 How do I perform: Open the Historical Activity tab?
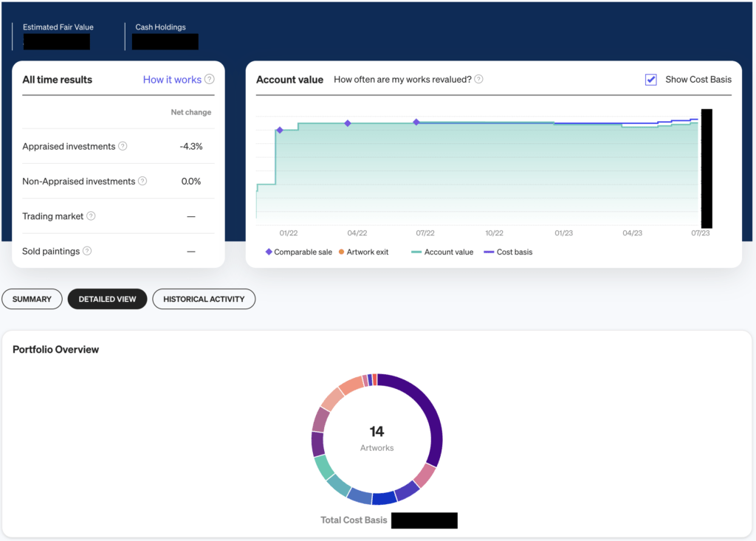point(204,299)
